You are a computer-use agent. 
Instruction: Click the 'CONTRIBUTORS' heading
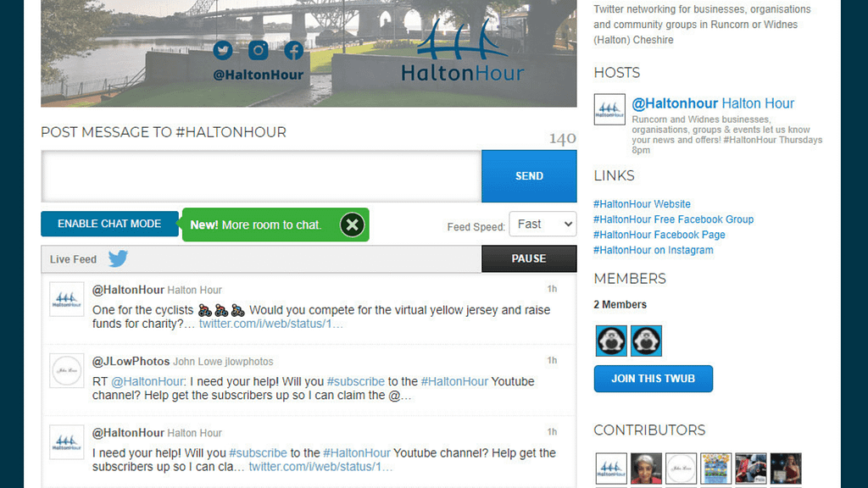coord(649,430)
